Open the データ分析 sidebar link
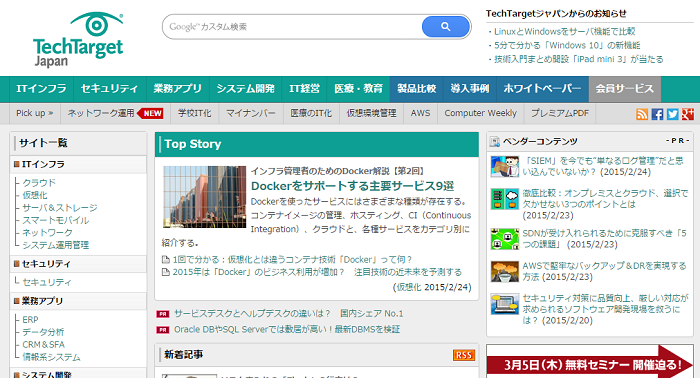This screenshot has height=378, width=700. pos(43,332)
